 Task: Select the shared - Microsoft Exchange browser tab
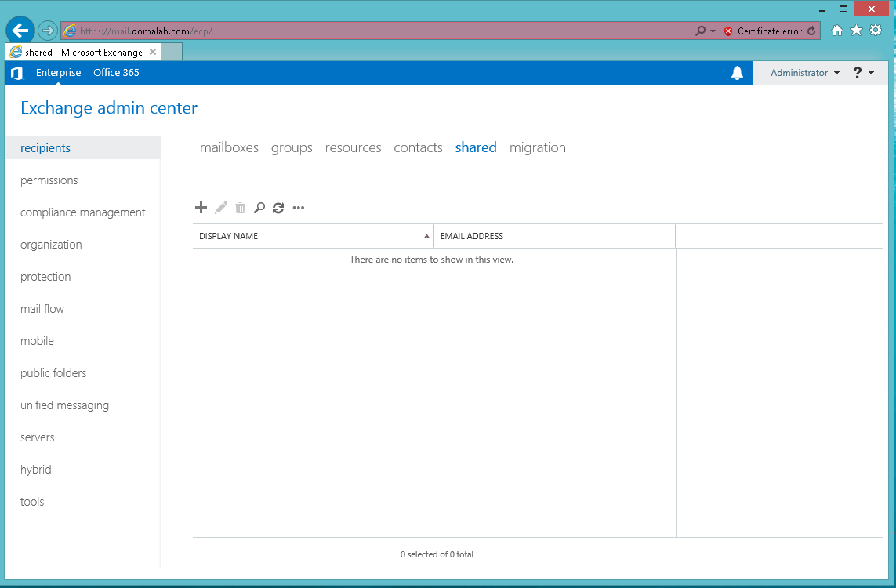click(83, 52)
